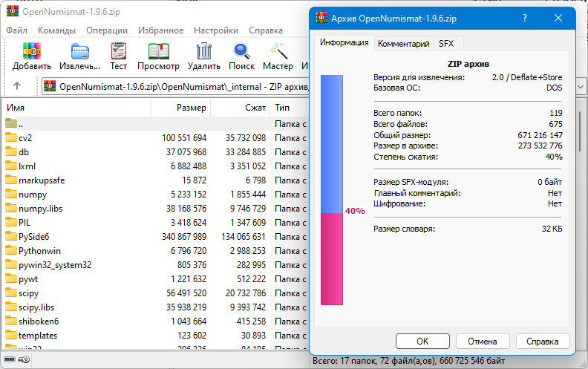Click the size value 340 867 989
588x369 pixels.
point(184,237)
